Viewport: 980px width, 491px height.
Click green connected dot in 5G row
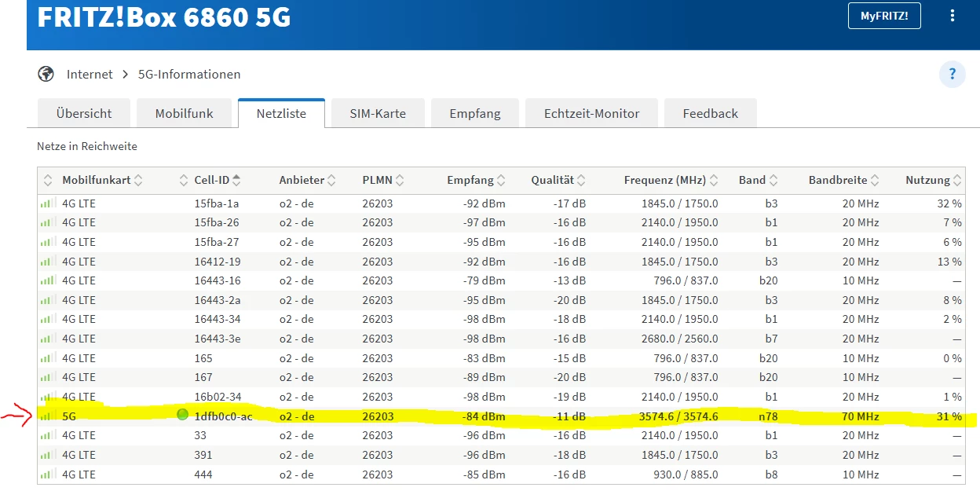click(x=183, y=414)
